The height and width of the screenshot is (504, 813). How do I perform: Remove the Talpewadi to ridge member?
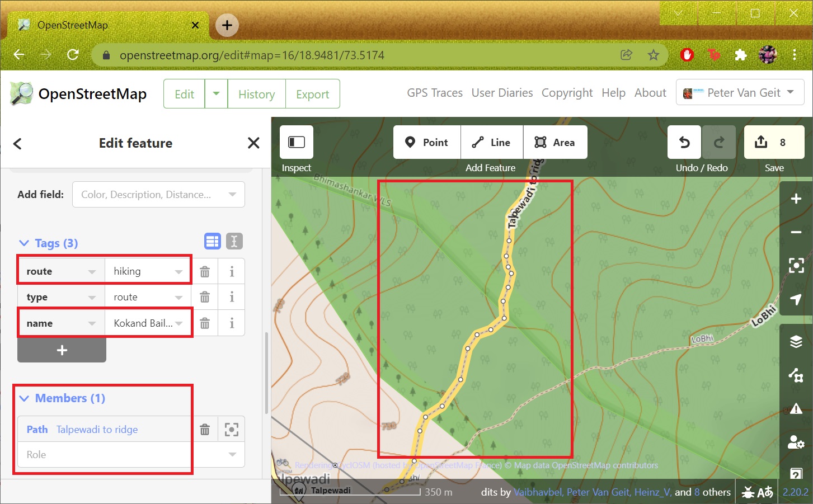click(205, 429)
